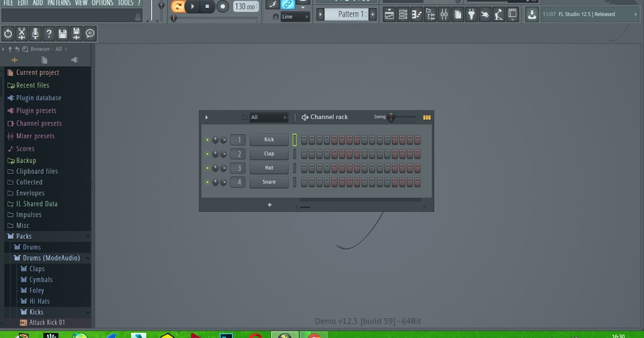
Task: Mute the Snare channel green LED
Action: click(207, 182)
